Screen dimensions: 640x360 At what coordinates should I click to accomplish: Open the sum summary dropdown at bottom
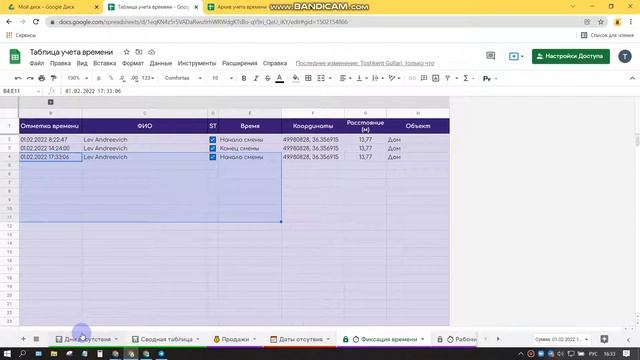[562, 339]
